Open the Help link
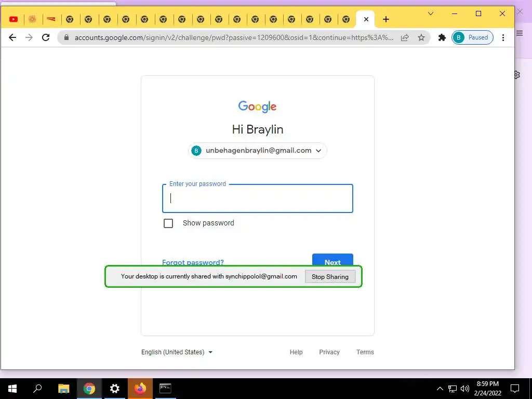This screenshot has width=532, height=399. pos(296,352)
